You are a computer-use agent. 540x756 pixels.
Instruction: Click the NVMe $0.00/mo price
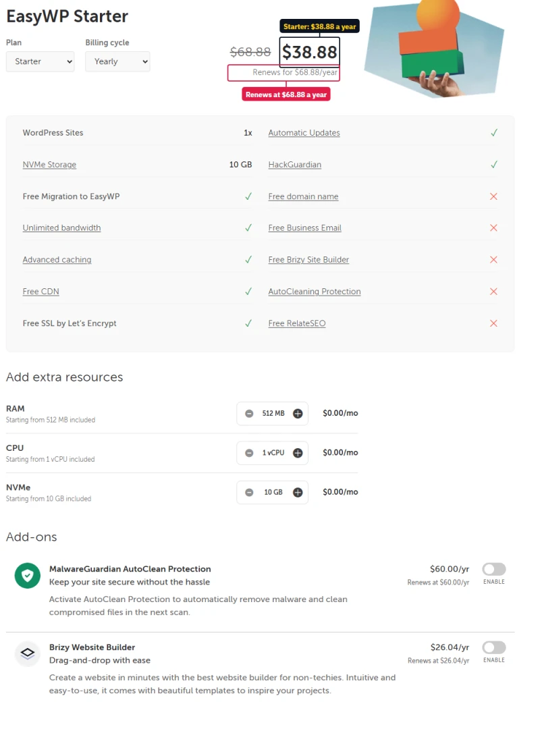(x=340, y=492)
